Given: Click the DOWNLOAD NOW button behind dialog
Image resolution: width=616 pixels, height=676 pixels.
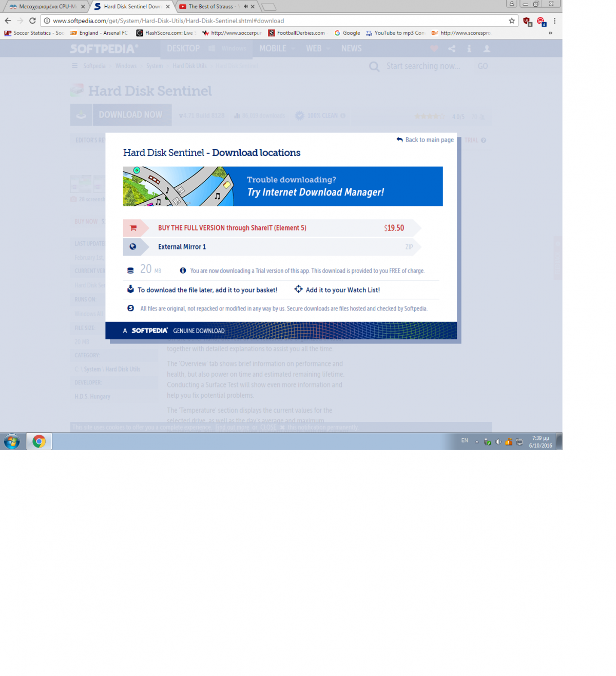Looking at the screenshot, I should (121, 115).
